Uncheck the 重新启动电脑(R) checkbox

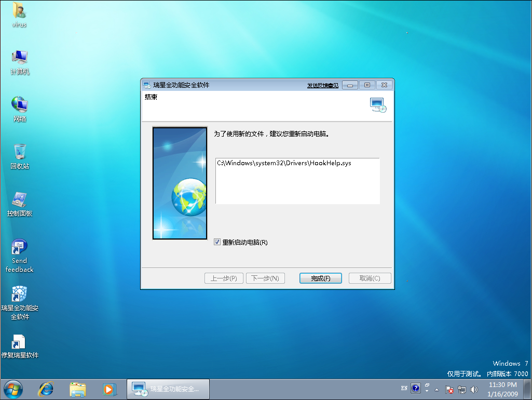(217, 242)
